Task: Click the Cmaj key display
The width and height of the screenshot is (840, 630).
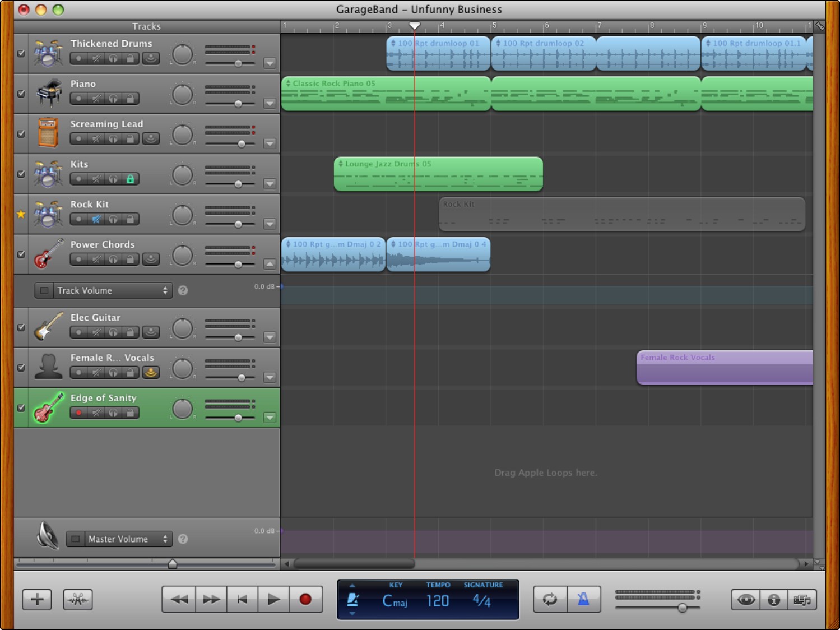Action: click(x=395, y=601)
